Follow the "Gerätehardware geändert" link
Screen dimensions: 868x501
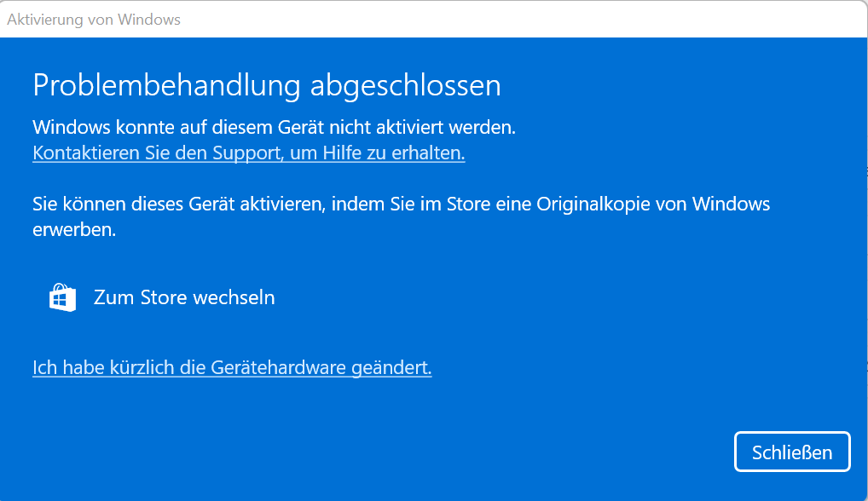(232, 368)
